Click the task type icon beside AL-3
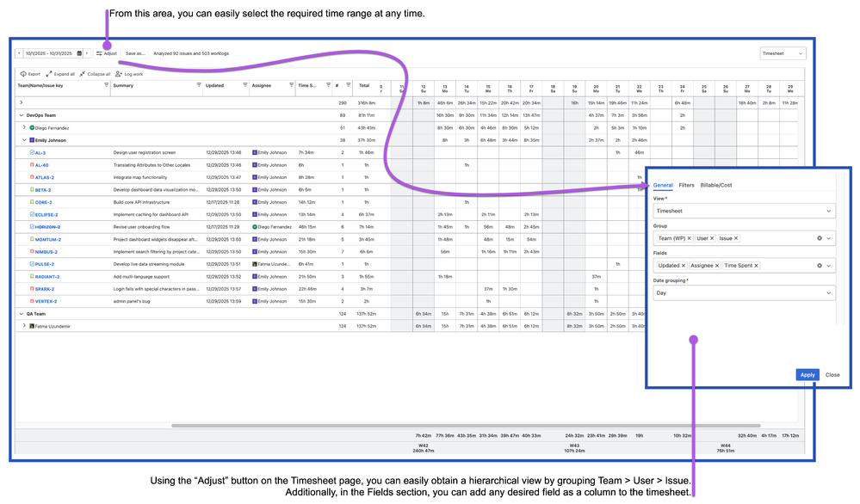This screenshot has height=504, width=860. click(32, 153)
